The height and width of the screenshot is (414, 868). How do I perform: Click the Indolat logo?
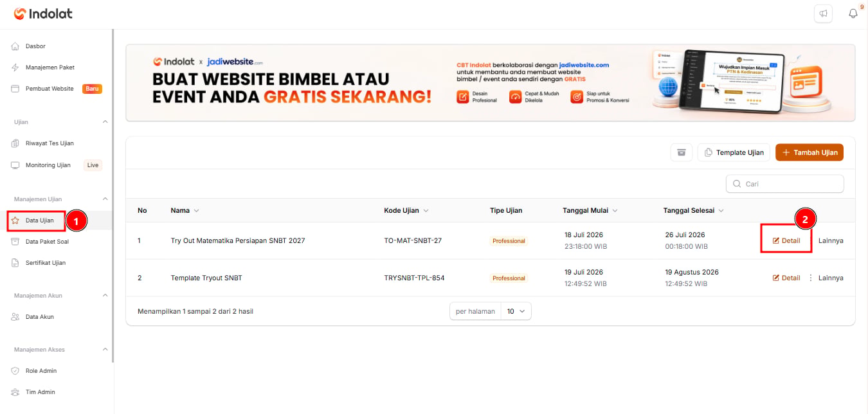point(43,14)
